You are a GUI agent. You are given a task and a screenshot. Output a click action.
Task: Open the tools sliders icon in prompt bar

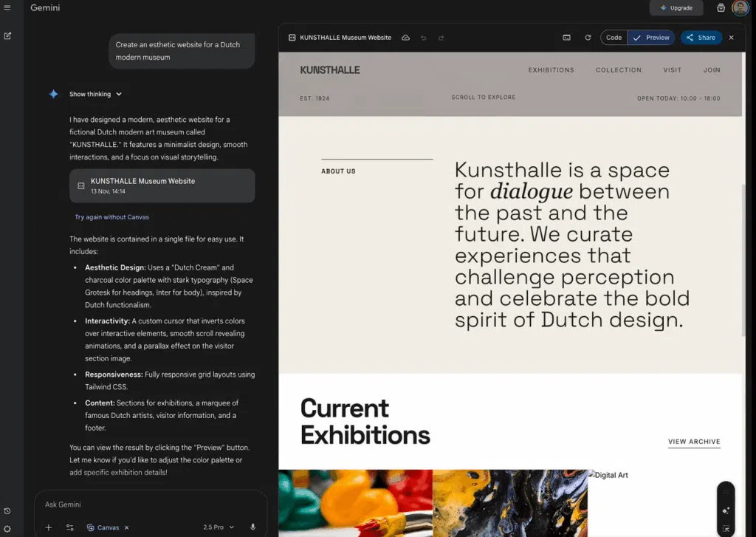pos(70,527)
